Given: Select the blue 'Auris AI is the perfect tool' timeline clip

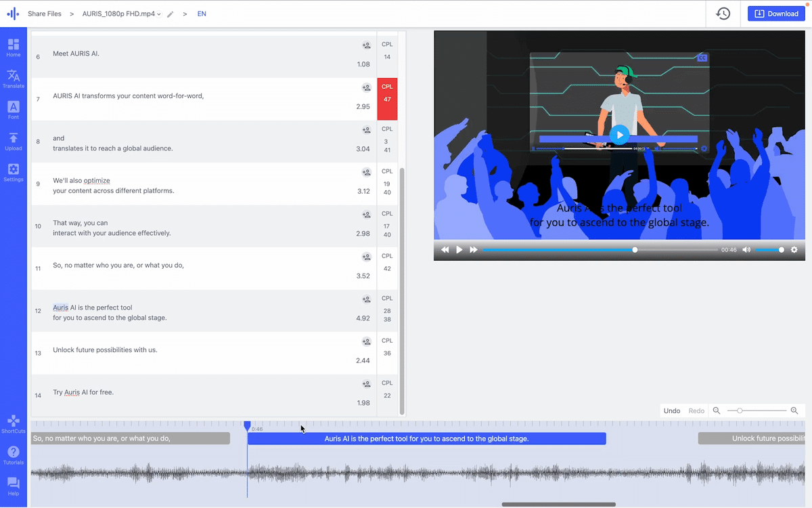Looking at the screenshot, I should point(426,438).
